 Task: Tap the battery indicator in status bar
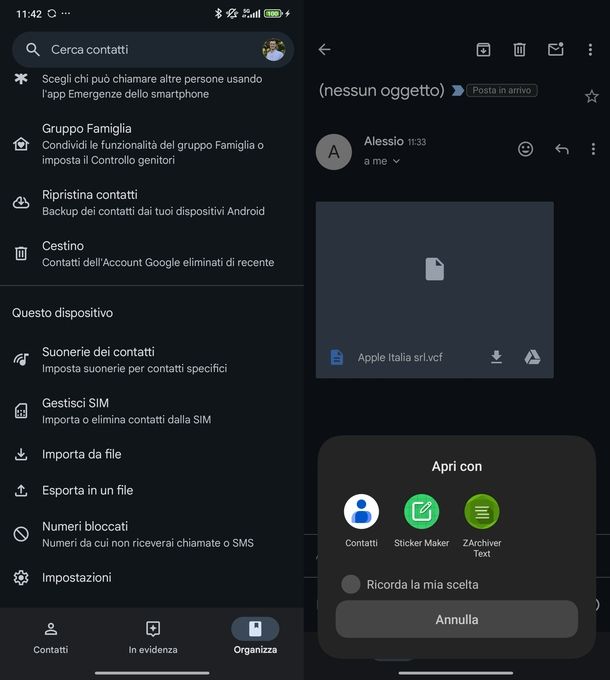tap(273, 13)
